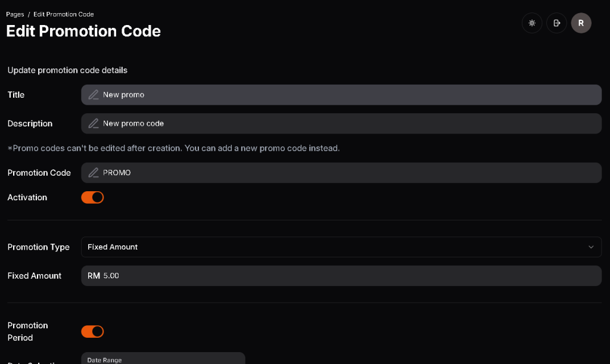Click the pencil icon in the Title field
This screenshot has height=364, width=610.
[x=94, y=95]
